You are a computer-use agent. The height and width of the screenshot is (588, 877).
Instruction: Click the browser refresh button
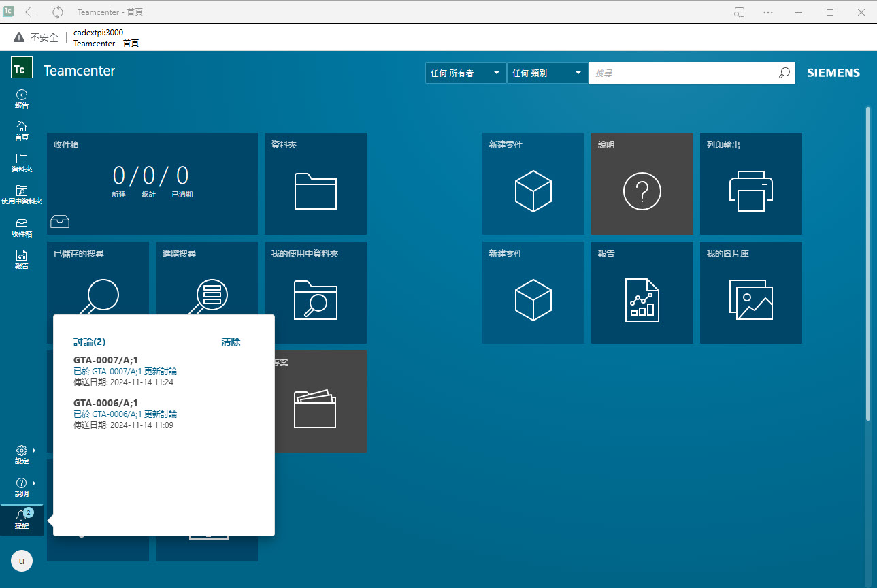point(58,12)
